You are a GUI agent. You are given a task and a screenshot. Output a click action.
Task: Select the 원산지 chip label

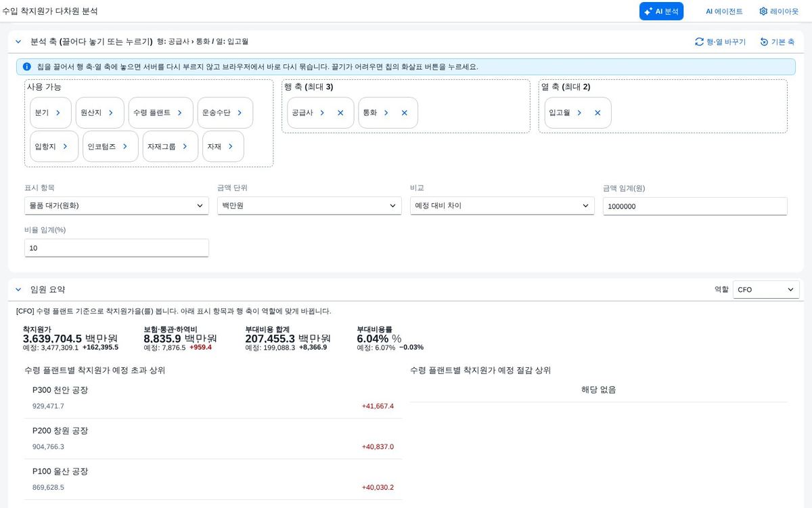(91, 113)
